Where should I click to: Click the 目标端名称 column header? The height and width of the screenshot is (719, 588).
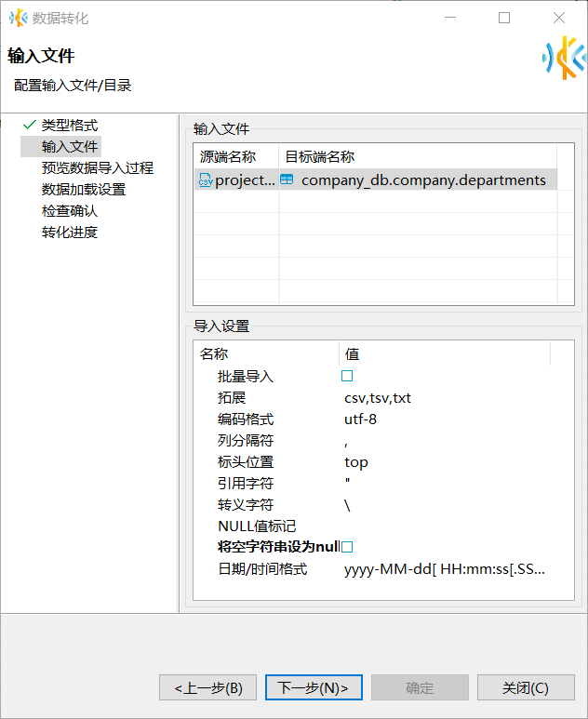[x=320, y=157]
